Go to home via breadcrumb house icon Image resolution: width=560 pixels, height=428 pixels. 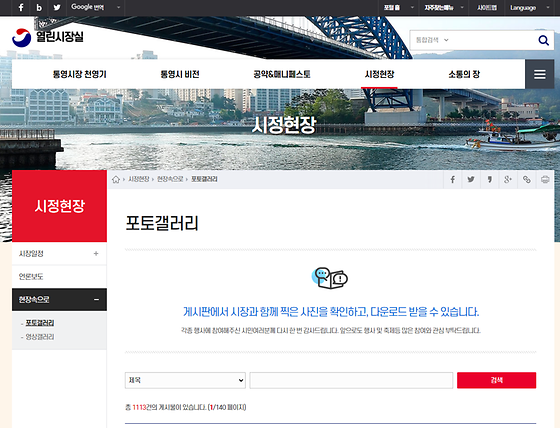(x=116, y=179)
